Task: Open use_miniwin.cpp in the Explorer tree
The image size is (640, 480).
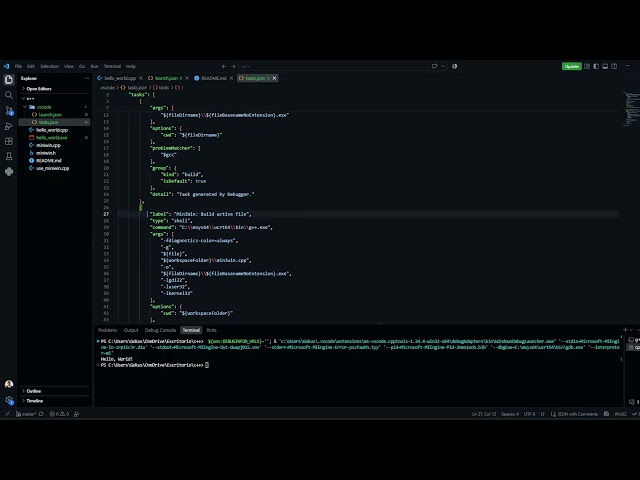Action: point(52,168)
